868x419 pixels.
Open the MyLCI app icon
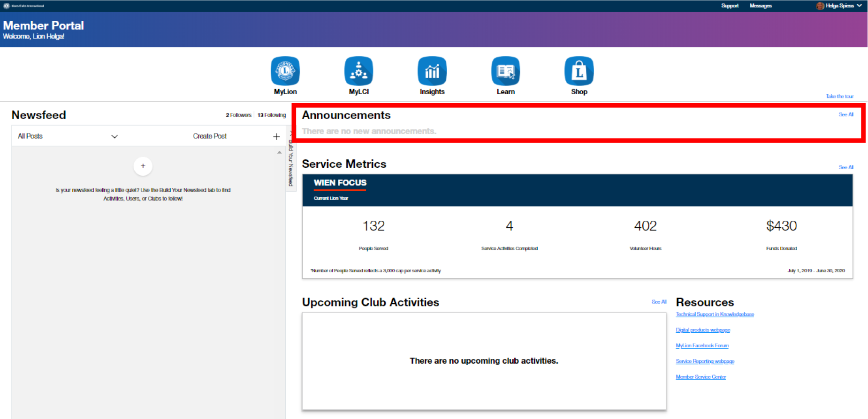[358, 71]
